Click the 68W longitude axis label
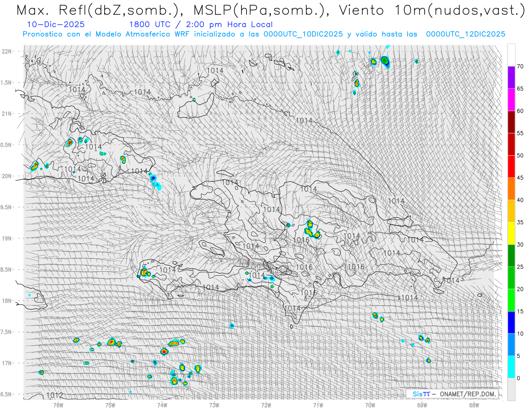The height and width of the screenshot is (411, 532). (x=474, y=404)
